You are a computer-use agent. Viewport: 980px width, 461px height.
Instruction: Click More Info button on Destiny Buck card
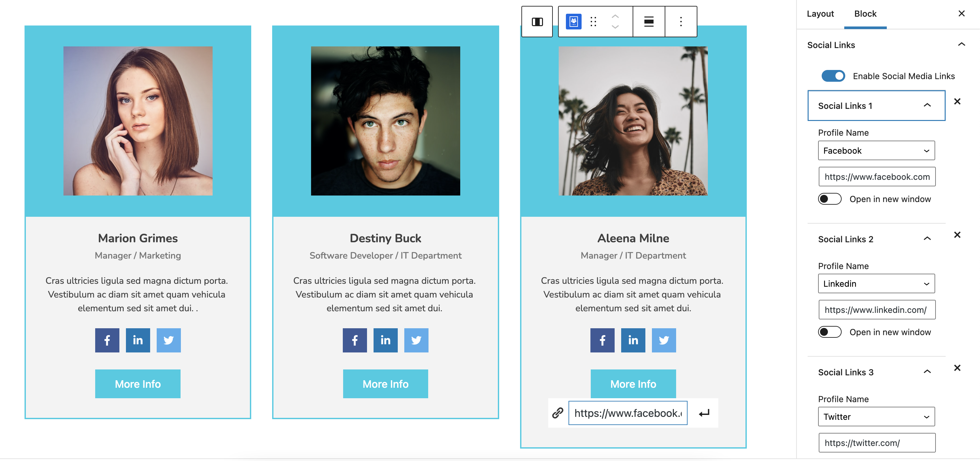click(x=386, y=383)
